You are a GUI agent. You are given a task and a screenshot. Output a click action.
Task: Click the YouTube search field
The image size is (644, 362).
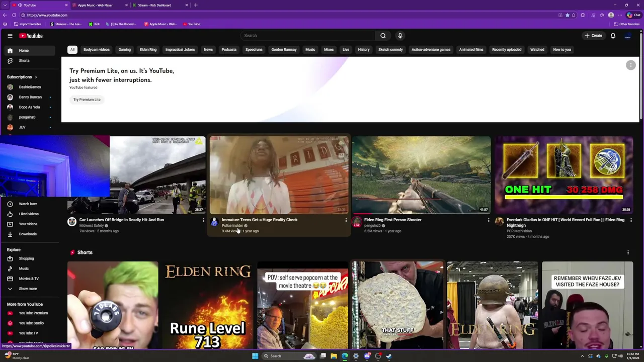click(x=307, y=36)
